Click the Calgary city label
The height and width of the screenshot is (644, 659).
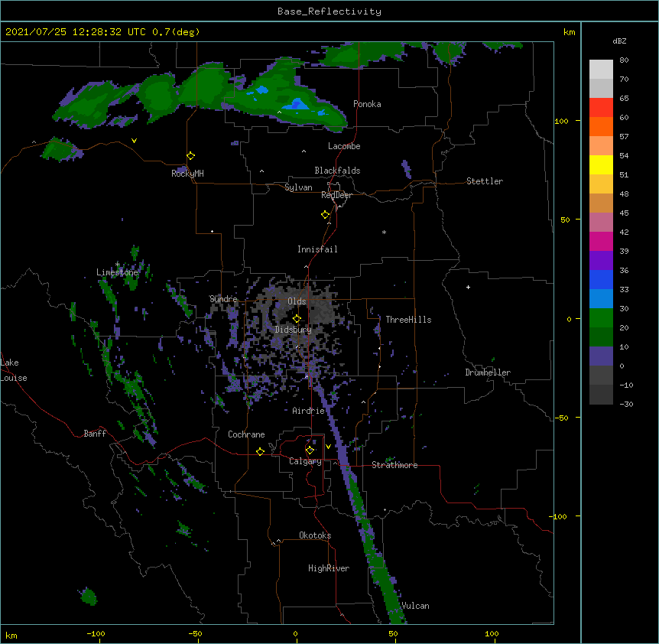pos(305,461)
